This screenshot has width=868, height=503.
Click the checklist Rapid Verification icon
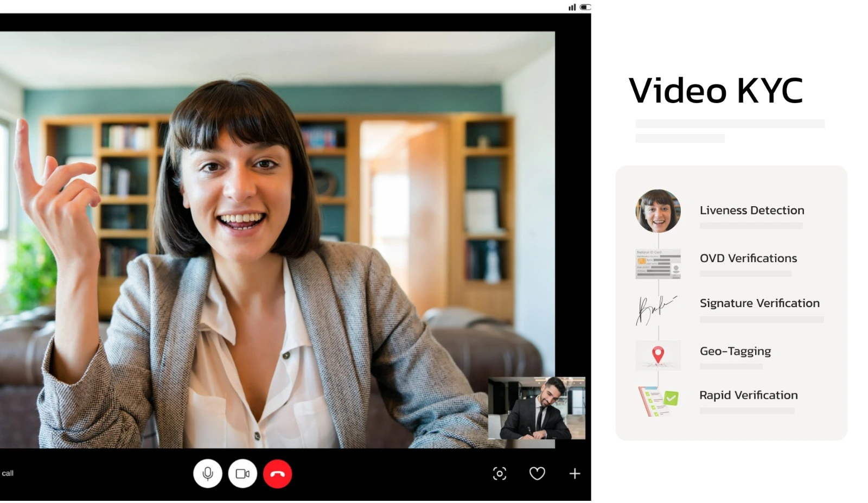[x=658, y=401]
